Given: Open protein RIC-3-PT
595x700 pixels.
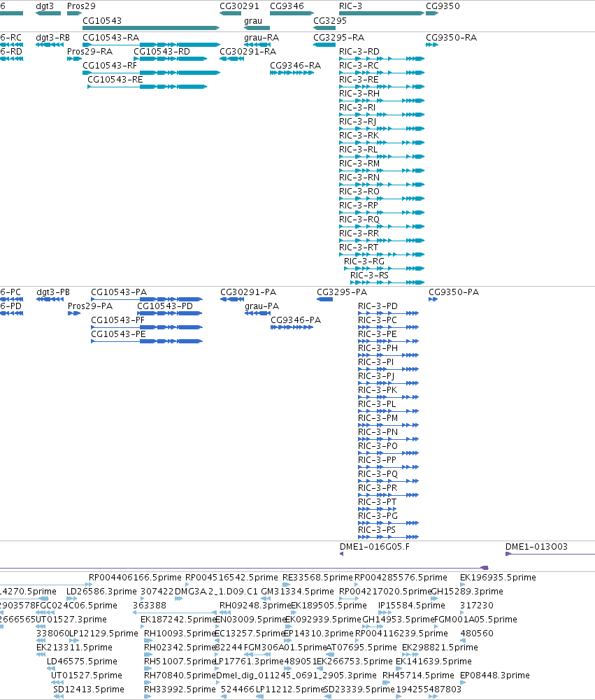Looking at the screenshot, I should click(x=377, y=509).
